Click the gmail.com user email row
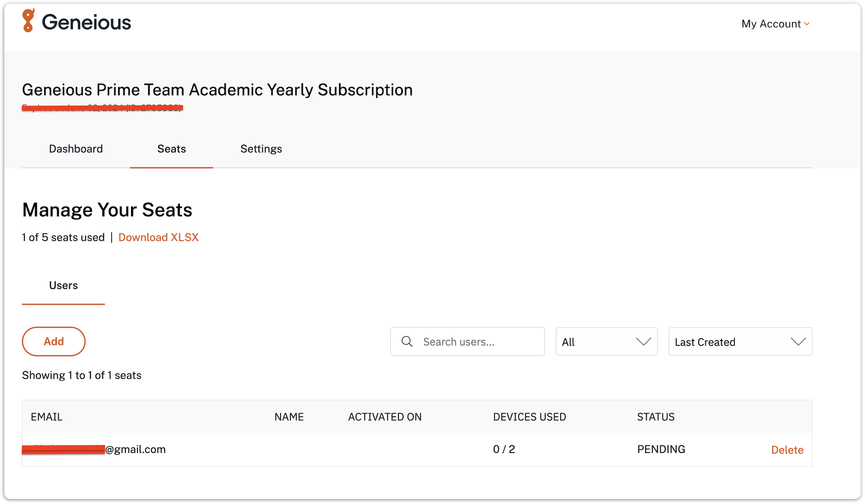865x504 pixels. [x=417, y=449]
